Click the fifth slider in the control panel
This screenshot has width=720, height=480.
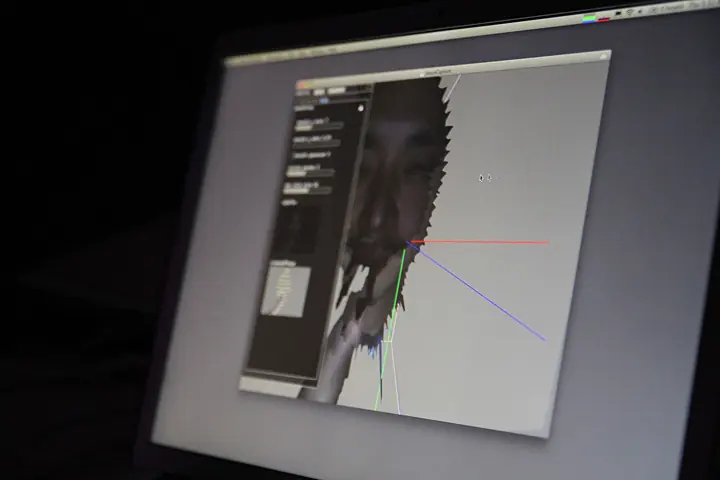click(309, 190)
